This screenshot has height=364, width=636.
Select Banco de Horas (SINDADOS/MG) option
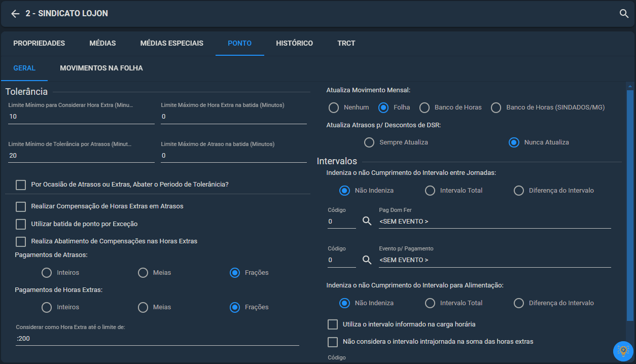click(497, 107)
